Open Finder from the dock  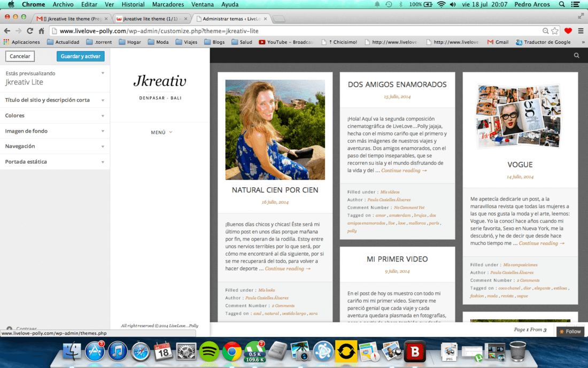point(72,352)
